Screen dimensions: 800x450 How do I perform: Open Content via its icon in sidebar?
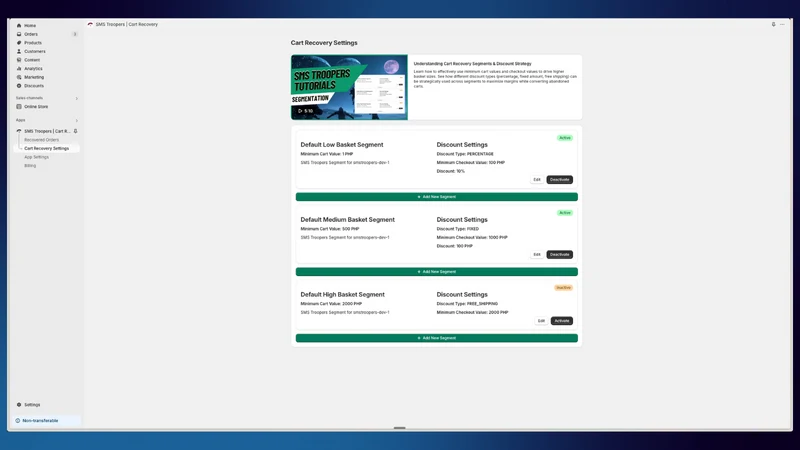[x=19, y=60]
